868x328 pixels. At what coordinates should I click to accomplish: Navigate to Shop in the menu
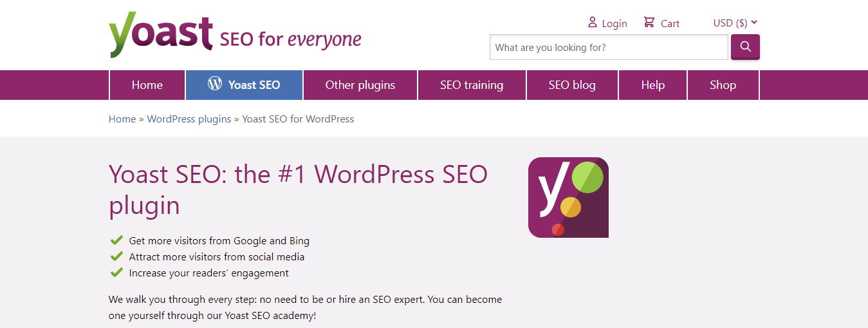point(723,85)
